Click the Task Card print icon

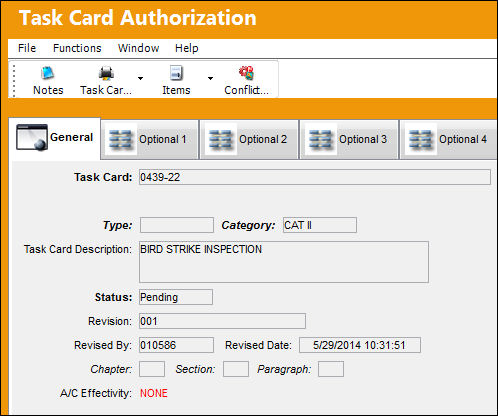pos(106,80)
